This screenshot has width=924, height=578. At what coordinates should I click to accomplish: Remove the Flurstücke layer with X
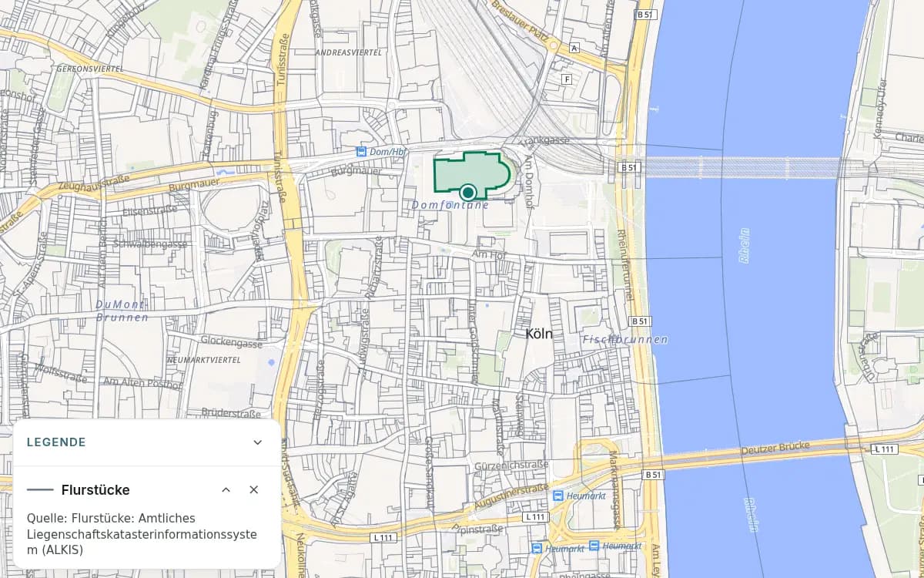[254, 490]
